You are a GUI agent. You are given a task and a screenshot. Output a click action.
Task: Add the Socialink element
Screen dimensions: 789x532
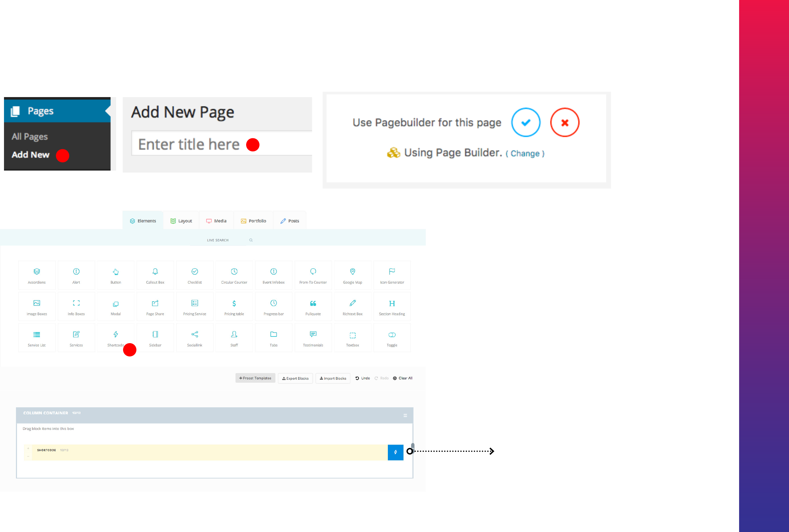pos(195,338)
